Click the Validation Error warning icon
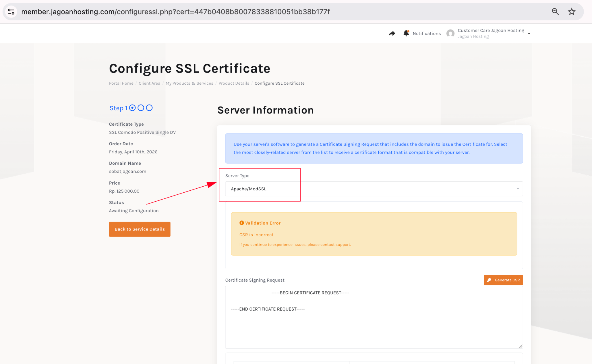This screenshot has width=592, height=364. click(x=242, y=223)
